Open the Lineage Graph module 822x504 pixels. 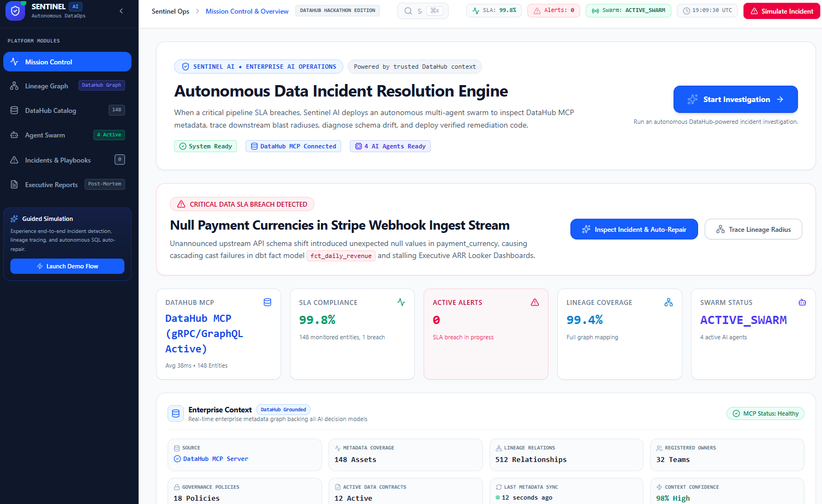67,86
